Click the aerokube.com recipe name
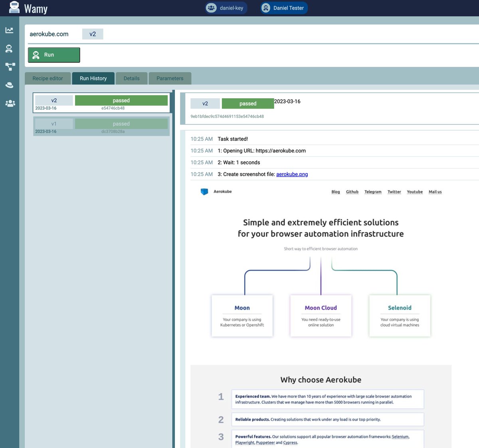Image resolution: width=479 pixels, height=448 pixels. point(49,34)
